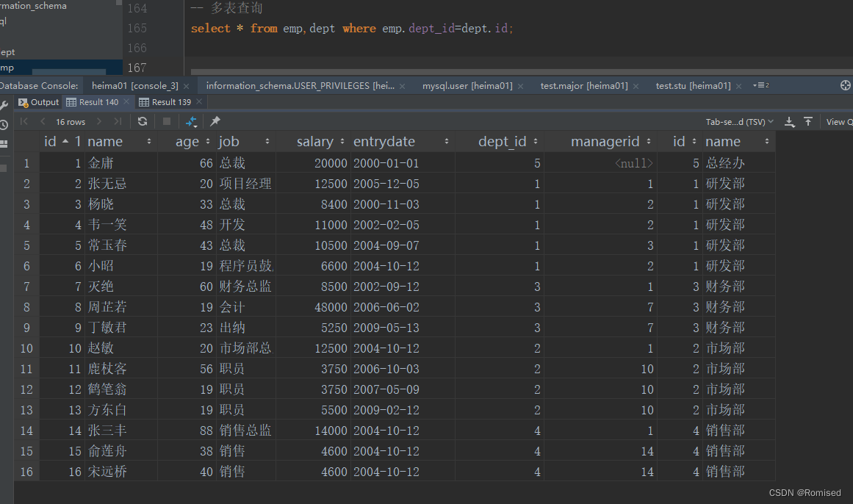This screenshot has width=853, height=504.
Task: Open the compare data arrows icon
Action: pos(191,121)
